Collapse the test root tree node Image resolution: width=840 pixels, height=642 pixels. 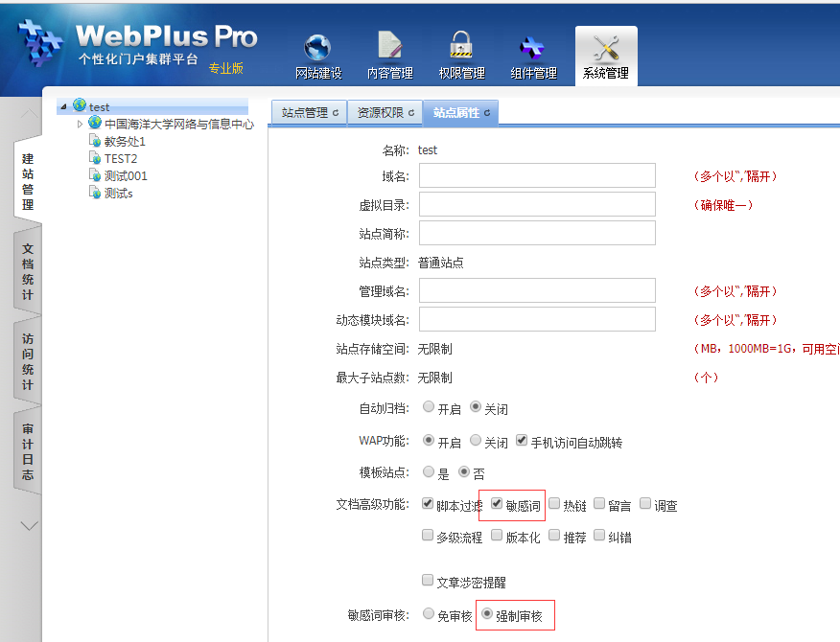coord(63,107)
